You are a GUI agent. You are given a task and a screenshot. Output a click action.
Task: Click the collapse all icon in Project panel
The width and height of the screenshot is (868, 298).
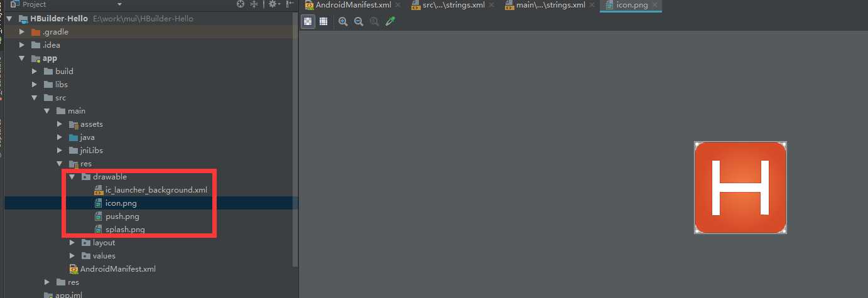254,4
